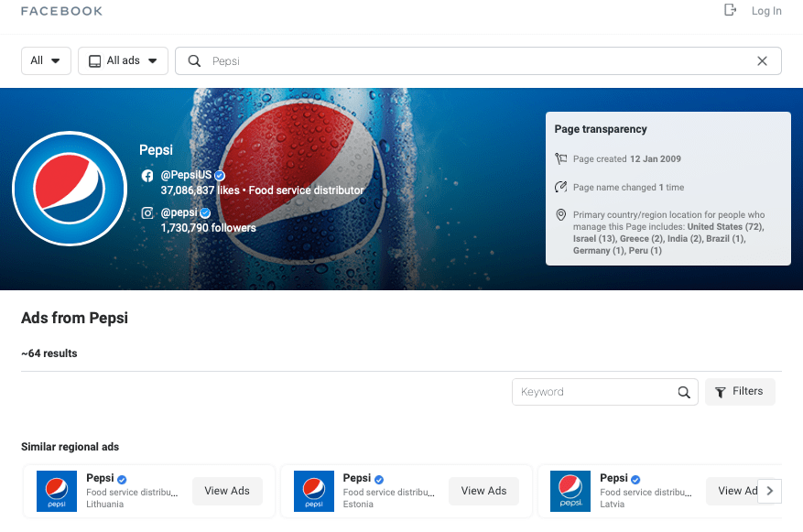
Task: Click the location pin icon in Page transparency
Action: pyautogui.click(x=560, y=215)
